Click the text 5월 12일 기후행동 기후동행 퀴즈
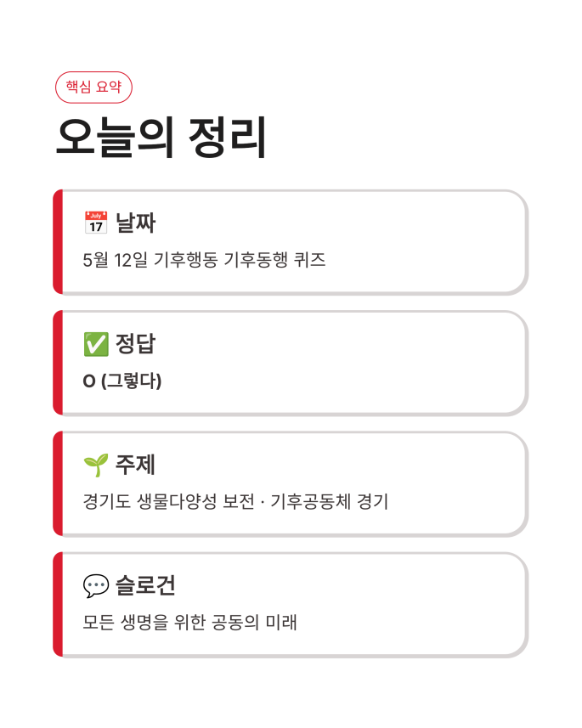Screen dimensions: 582x728 tap(204, 260)
